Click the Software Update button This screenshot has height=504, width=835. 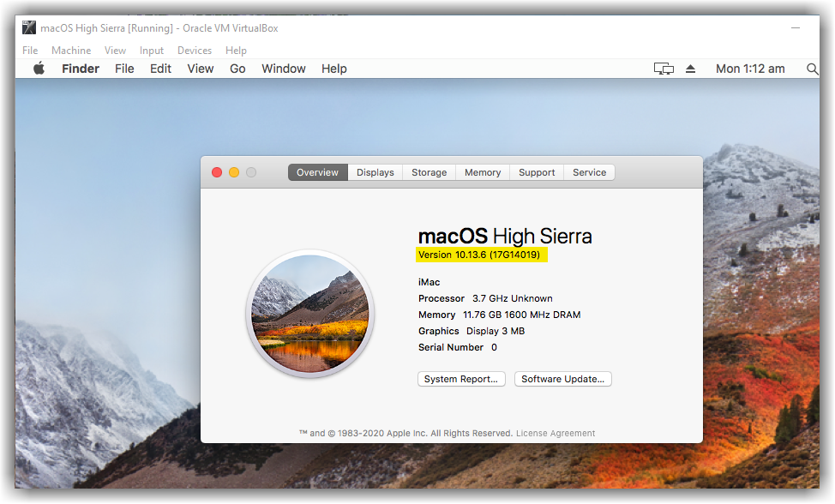coord(563,379)
